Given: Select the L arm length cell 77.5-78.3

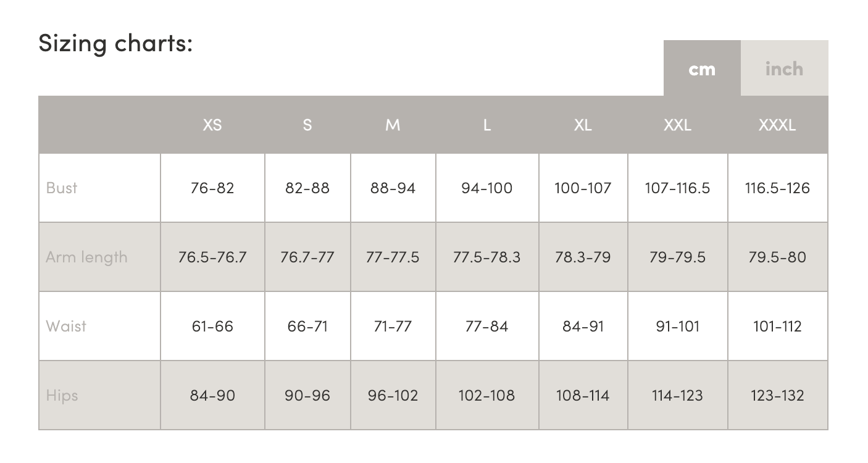Looking at the screenshot, I should tap(486, 257).
